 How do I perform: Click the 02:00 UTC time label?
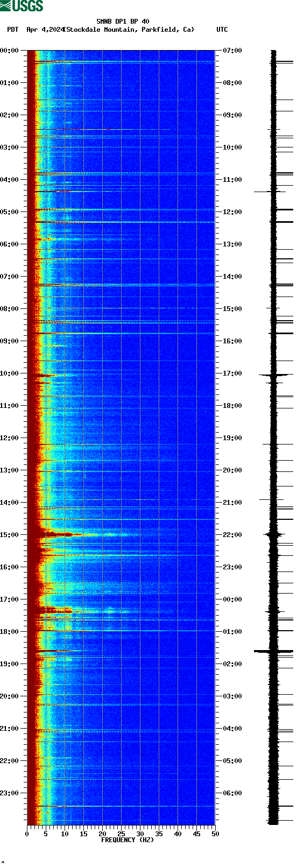click(x=232, y=664)
